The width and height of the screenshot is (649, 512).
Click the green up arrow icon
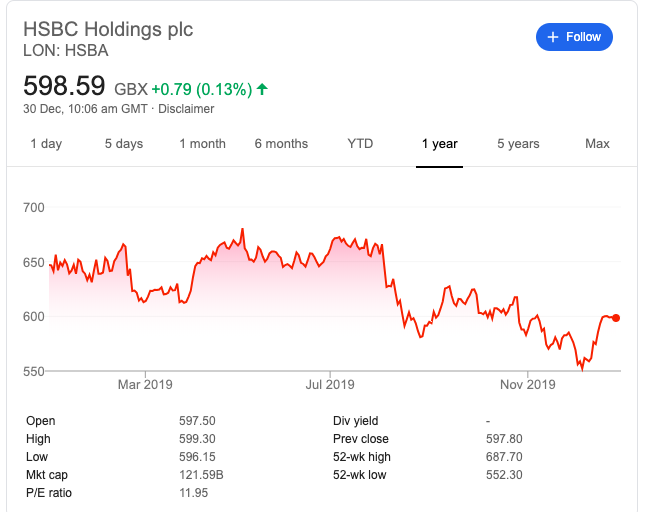pos(262,89)
